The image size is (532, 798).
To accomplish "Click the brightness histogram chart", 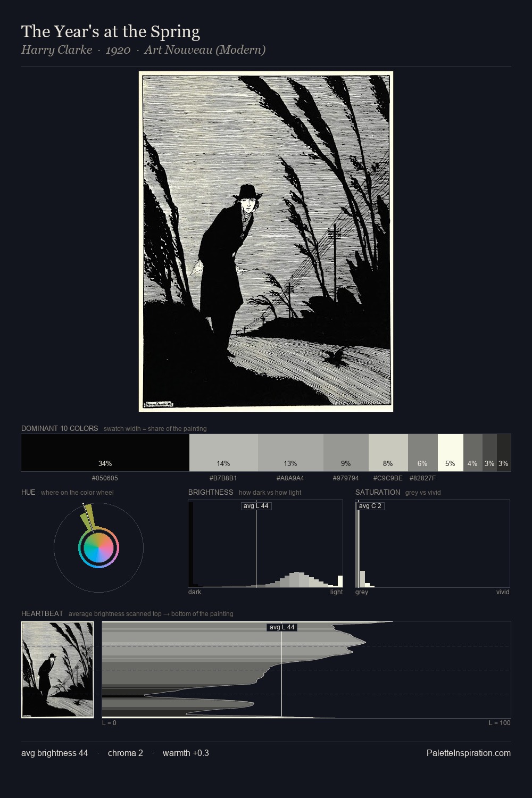I will point(265,544).
